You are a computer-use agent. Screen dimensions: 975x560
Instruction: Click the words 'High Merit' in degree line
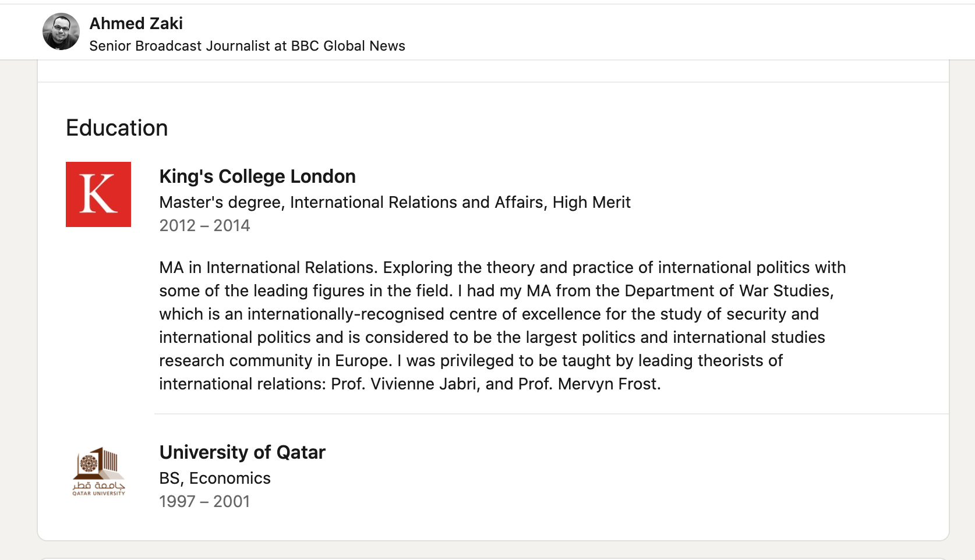[x=591, y=202]
